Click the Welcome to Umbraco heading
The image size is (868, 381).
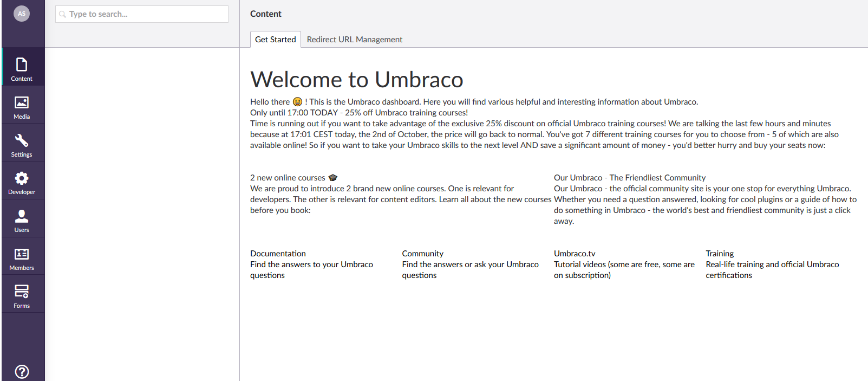356,80
